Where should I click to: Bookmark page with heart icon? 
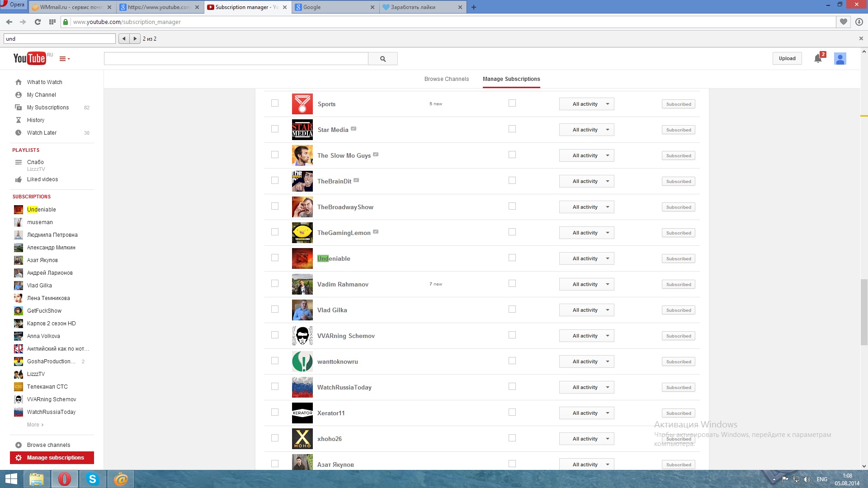(x=844, y=22)
